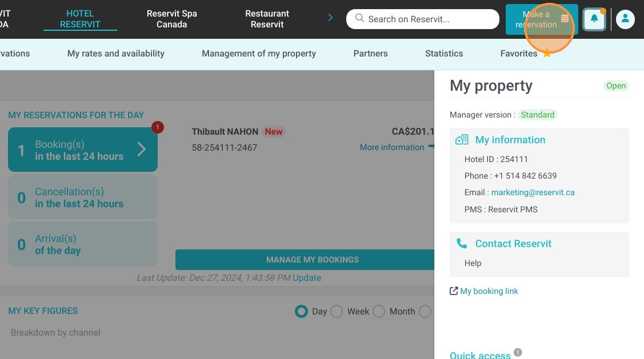Click the Favorites star icon
Image resolution: width=644 pixels, height=359 pixels.
pyautogui.click(x=547, y=53)
